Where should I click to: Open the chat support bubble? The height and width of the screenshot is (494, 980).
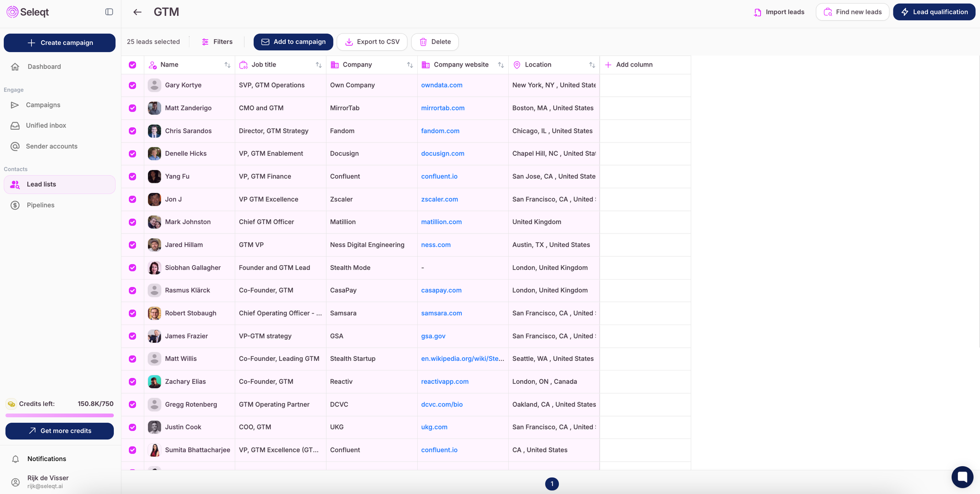[x=962, y=477]
